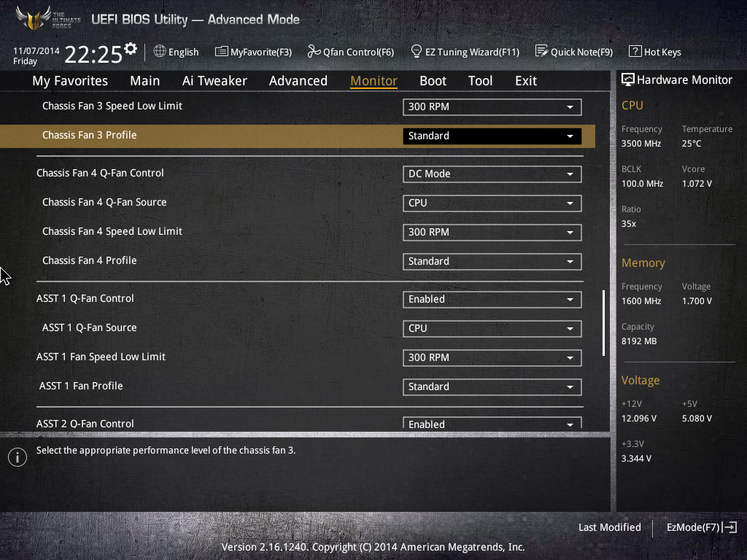Select the Monitor tab
This screenshot has width=747, height=560.
(374, 81)
